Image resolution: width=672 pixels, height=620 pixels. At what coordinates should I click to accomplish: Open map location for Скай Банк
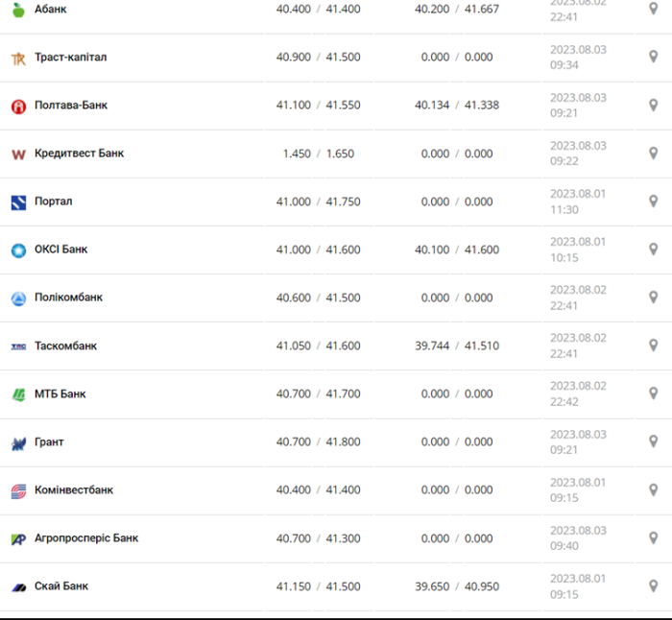tap(653, 585)
